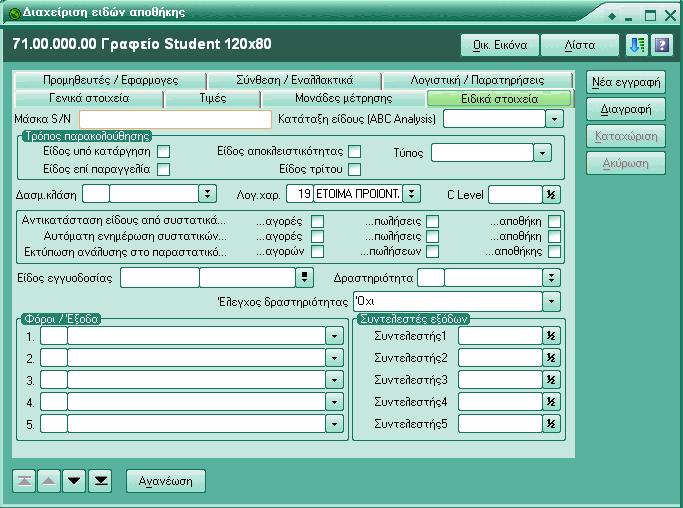Select the Ειδικά στοιχεία tab
This screenshot has width=683, height=508.
499,99
